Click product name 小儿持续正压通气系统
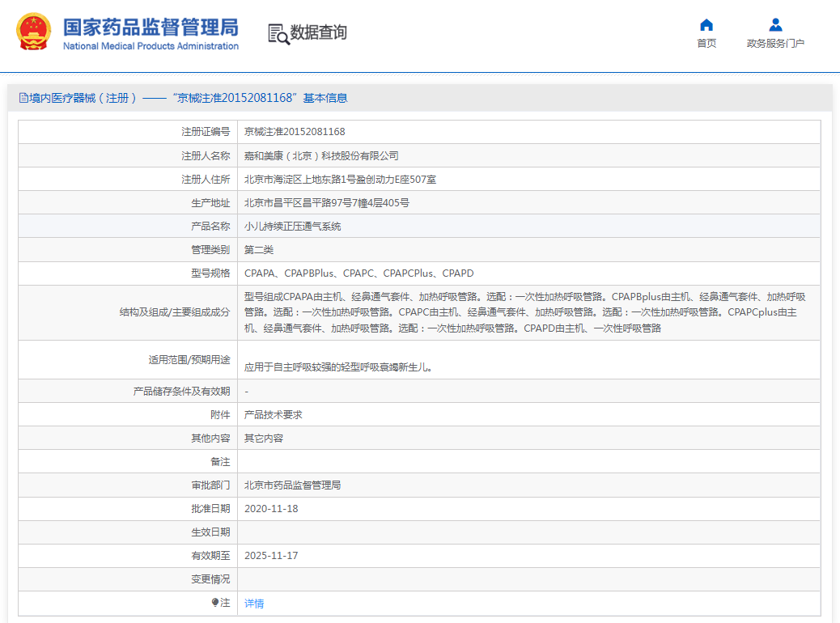This screenshot has width=840, height=623. pos(292,227)
